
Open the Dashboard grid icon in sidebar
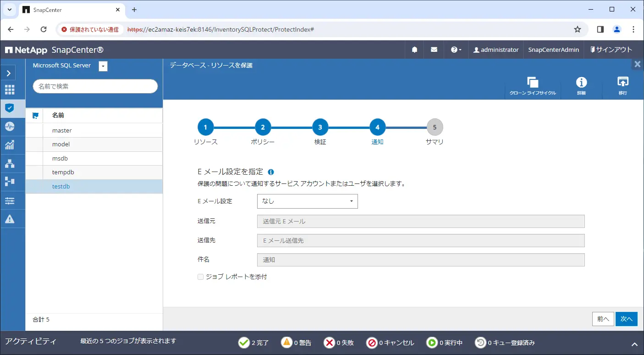coord(9,90)
